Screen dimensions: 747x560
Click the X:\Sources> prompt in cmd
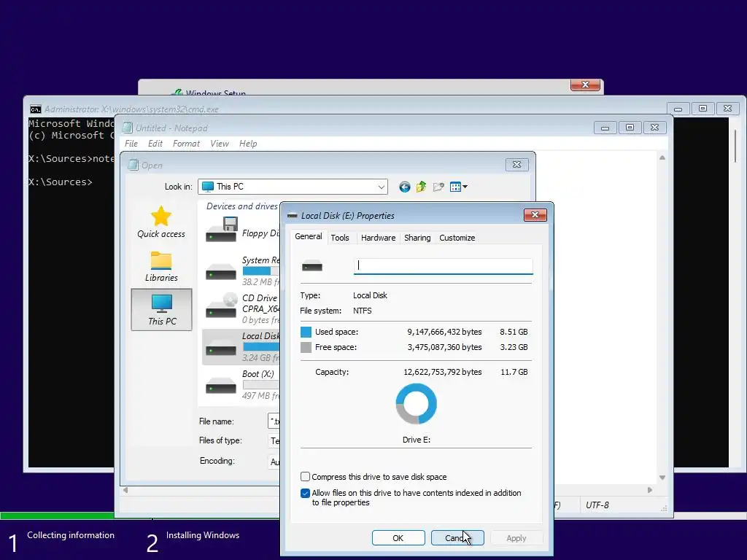(x=60, y=182)
